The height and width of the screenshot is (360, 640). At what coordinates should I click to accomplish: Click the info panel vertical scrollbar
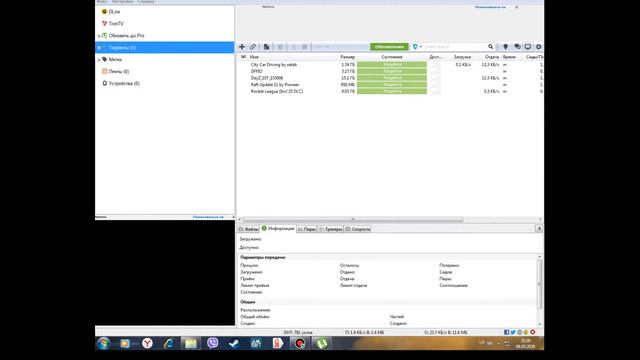[x=539, y=284]
